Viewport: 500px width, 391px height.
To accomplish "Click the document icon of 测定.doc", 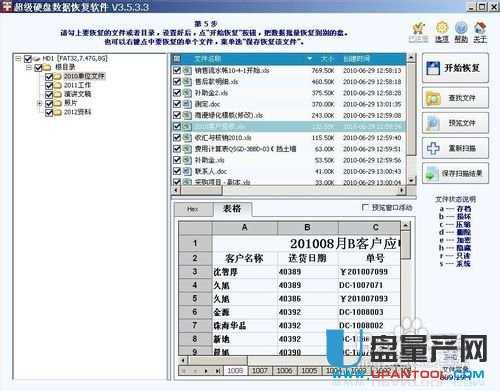I will (187, 104).
